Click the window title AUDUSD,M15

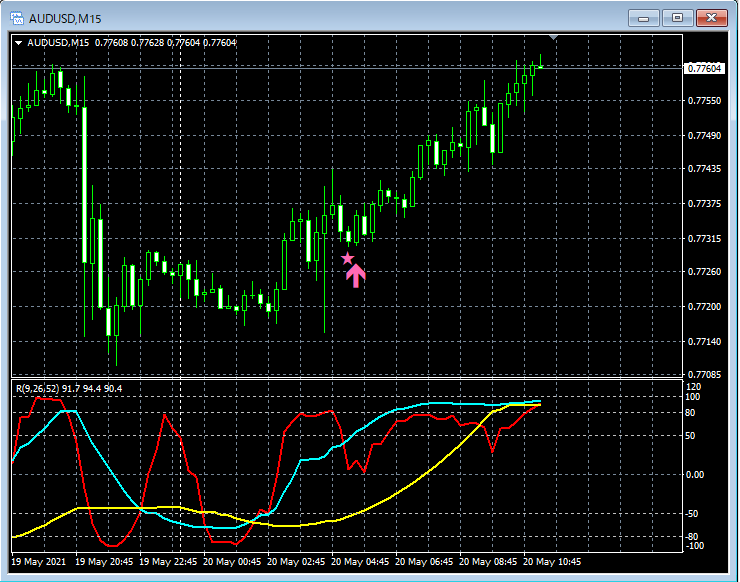point(65,19)
